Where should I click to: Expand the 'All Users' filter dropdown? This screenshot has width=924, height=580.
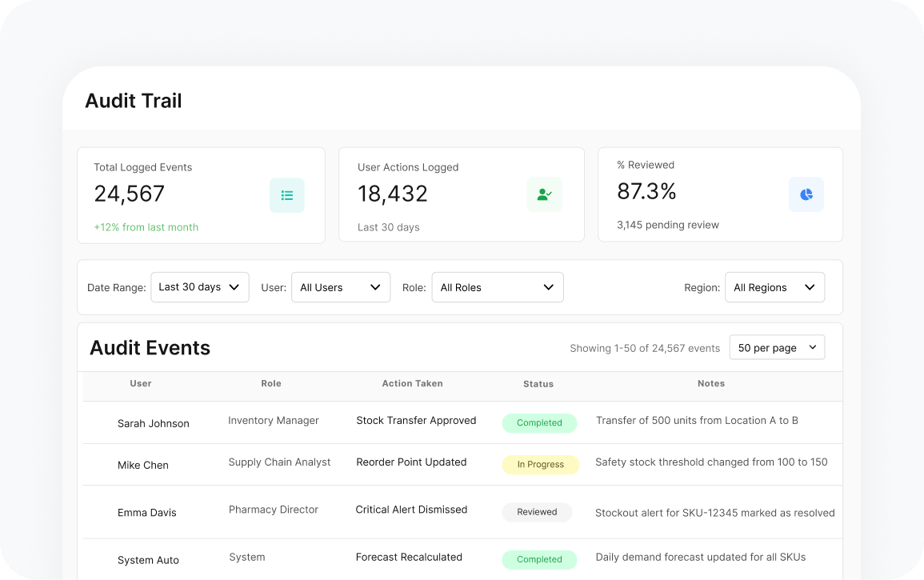click(340, 287)
